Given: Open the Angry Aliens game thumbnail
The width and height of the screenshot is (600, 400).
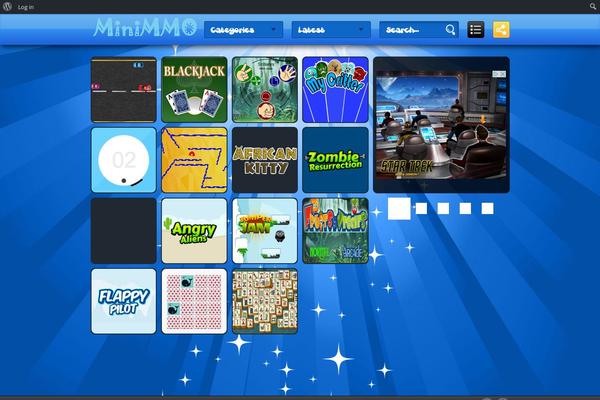Looking at the screenshot, I should (x=194, y=231).
